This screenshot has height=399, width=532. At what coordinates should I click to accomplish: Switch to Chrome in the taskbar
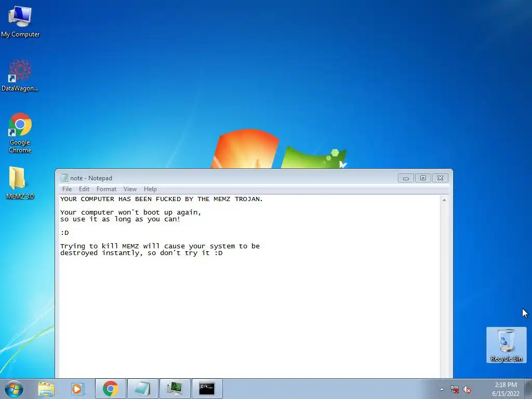point(111,389)
